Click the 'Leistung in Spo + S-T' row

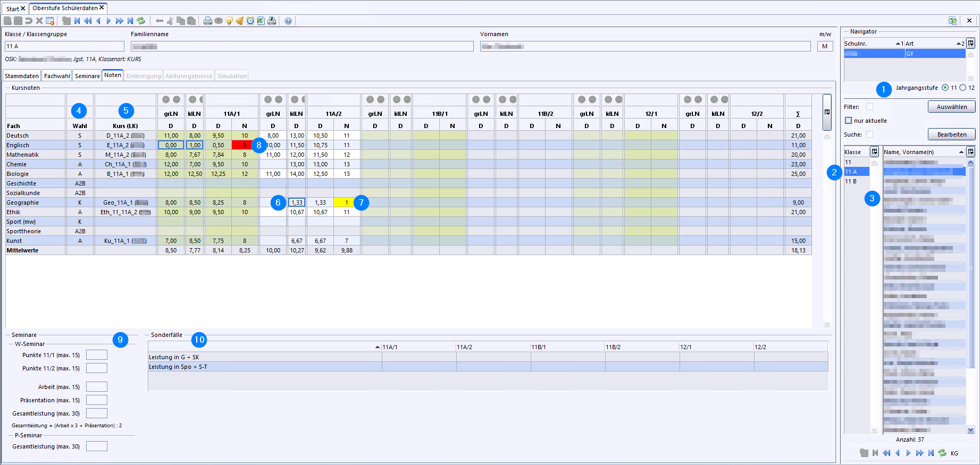(x=488, y=367)
